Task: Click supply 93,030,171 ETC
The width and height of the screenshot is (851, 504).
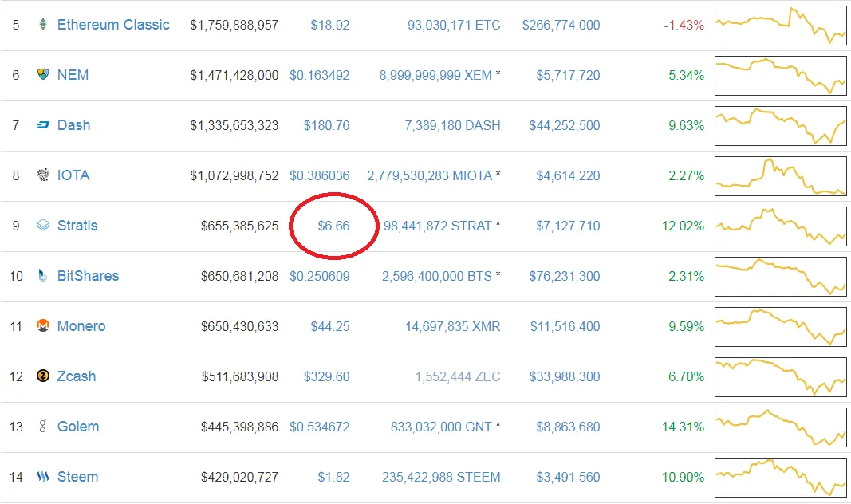Action: click(x=454, y=25)
